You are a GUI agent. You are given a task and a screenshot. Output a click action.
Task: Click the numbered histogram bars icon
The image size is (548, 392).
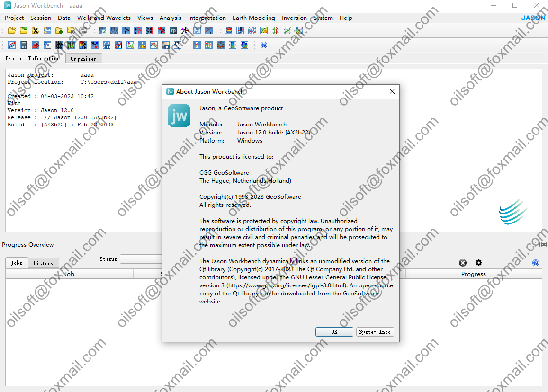[x=142, y=45]
